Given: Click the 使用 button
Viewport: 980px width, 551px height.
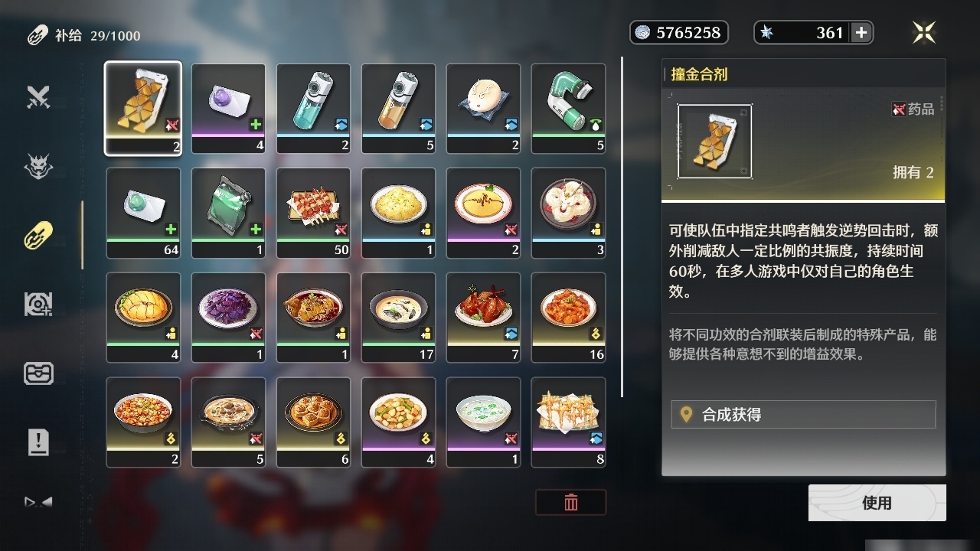Looking at the screenshot, I should pos(877,503).
